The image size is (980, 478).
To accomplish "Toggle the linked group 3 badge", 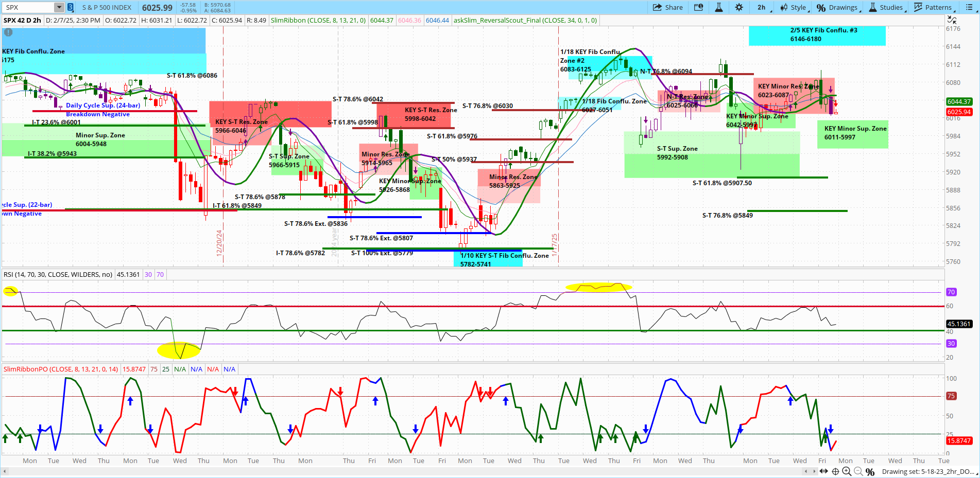I will pyautogui.click(x=70, y=7).
